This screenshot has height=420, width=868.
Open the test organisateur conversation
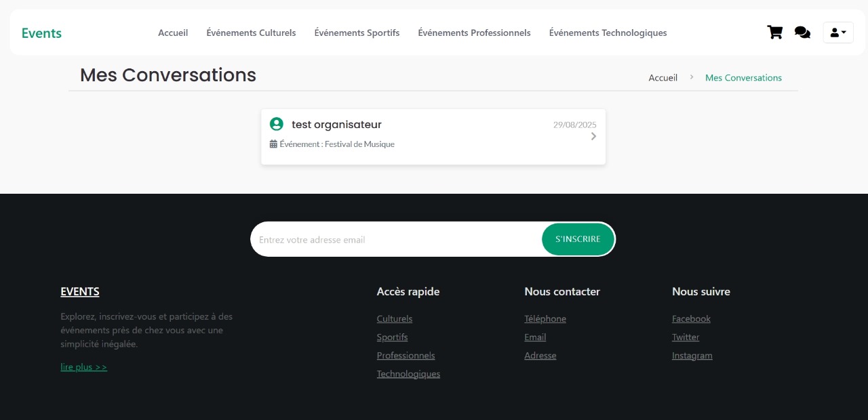[433, 137]
